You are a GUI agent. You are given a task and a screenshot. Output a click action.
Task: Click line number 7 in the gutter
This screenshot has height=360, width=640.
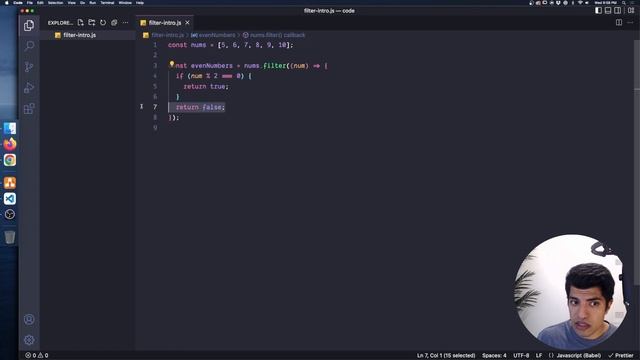tap(155, 107)
